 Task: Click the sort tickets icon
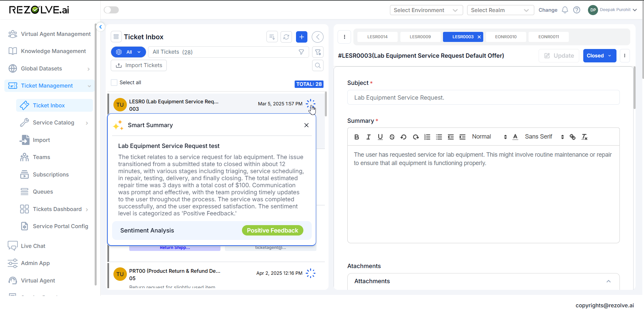[x=272, y=37]
